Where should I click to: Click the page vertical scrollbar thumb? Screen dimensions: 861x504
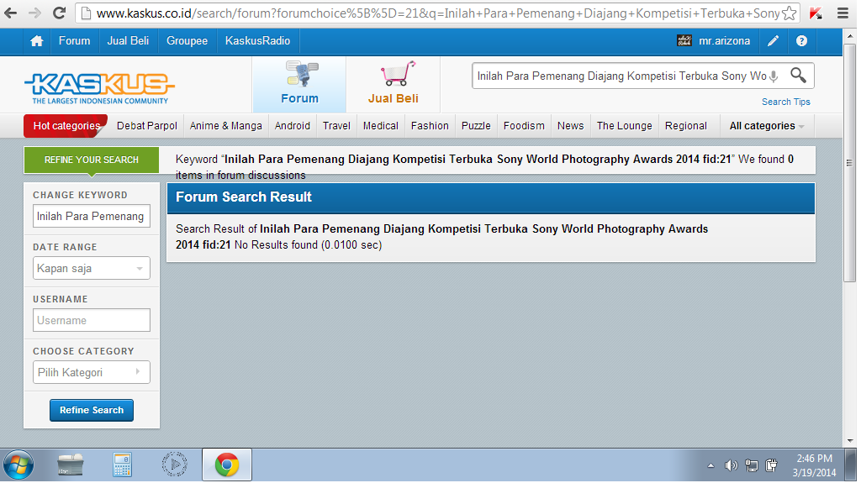coord(849,164)
